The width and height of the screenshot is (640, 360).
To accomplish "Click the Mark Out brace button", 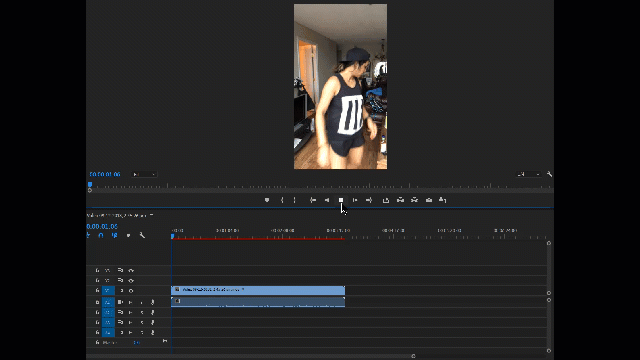I will click(294, 200).
